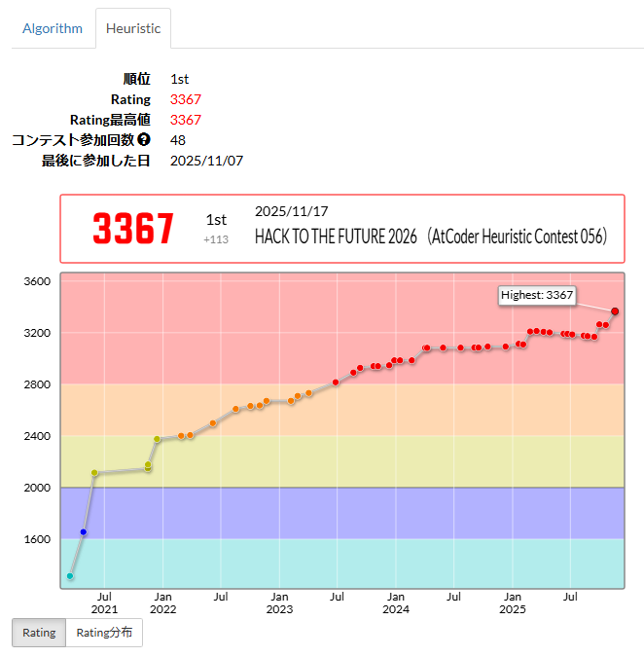Click the first cyan data point on graph
Viewport: 644px width, 657px height.
pyautogui.click(x=70, y=576)
